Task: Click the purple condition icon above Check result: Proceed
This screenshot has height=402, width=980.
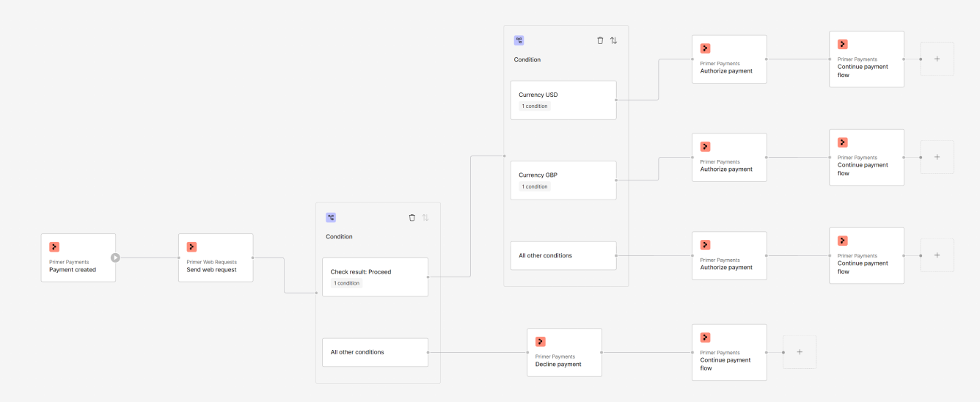Action: [x=331, y=218]
